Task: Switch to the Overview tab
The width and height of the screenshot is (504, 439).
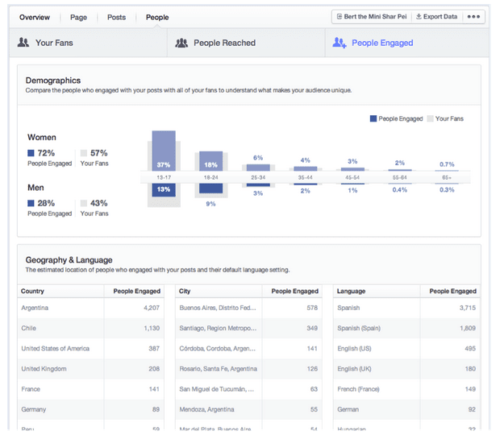Action: pyautogui.click(x=35, y=17)
